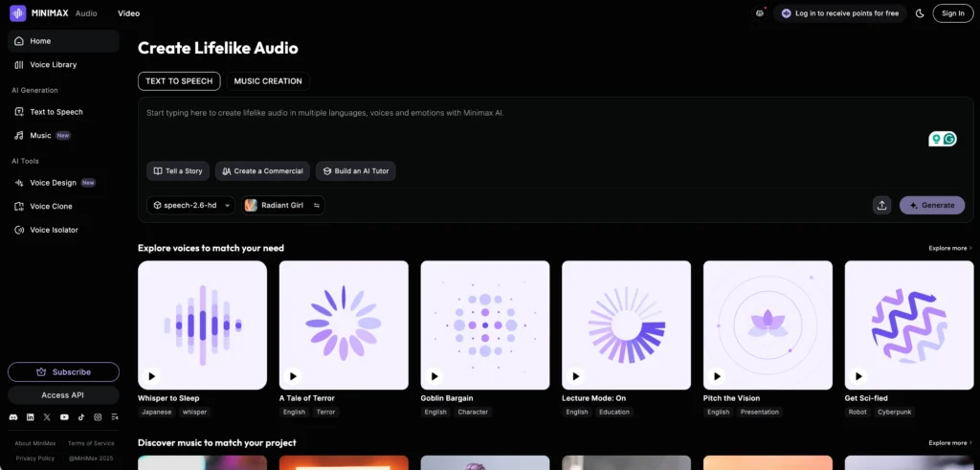The image size is (980, 470).
Task: Play the Lecture Mode: On sample
Action: [575, 376]
